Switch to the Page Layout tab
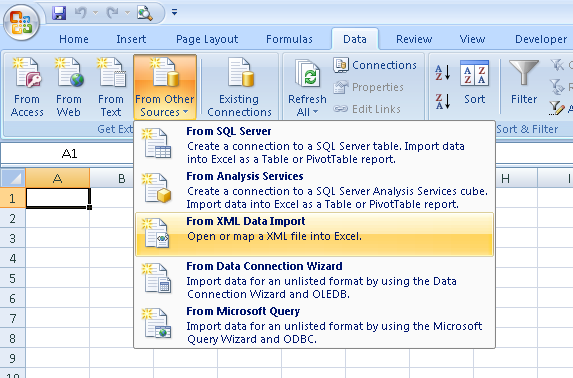573x378 pixels. tap(207, 39)
